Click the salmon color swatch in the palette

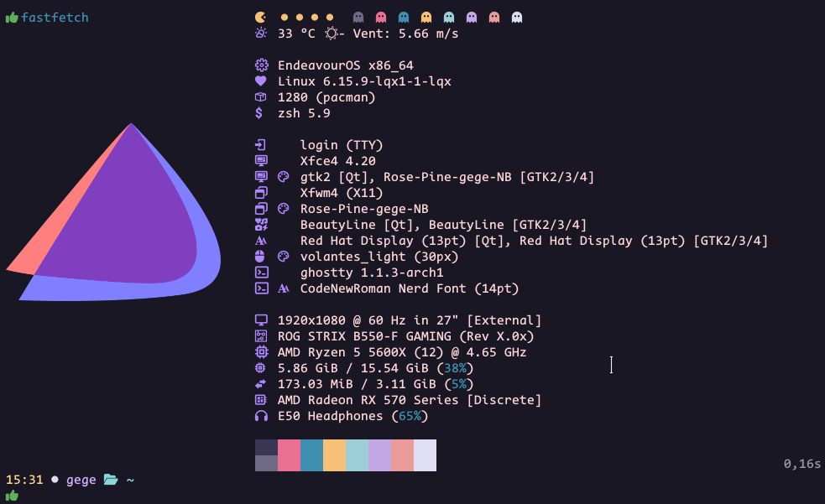[402, 455]
